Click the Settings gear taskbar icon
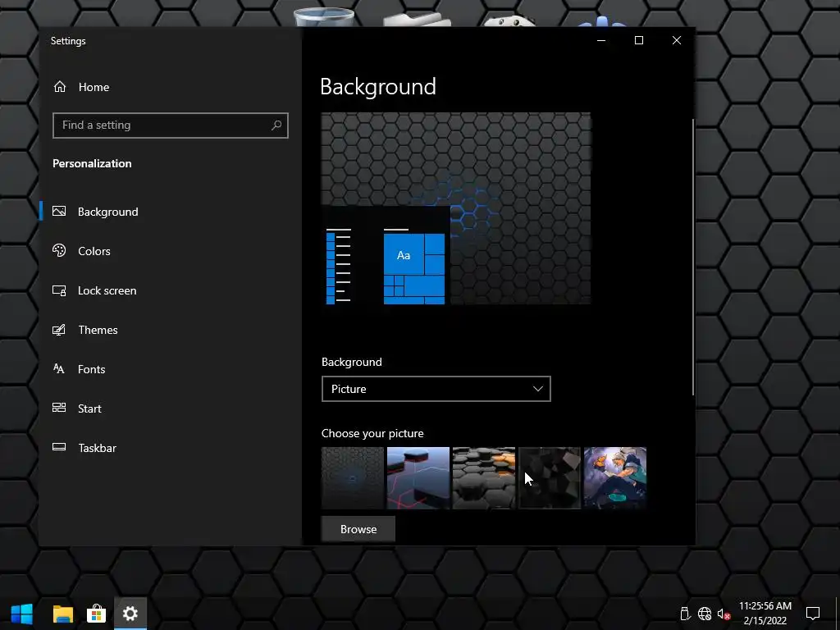 (130, 614)
